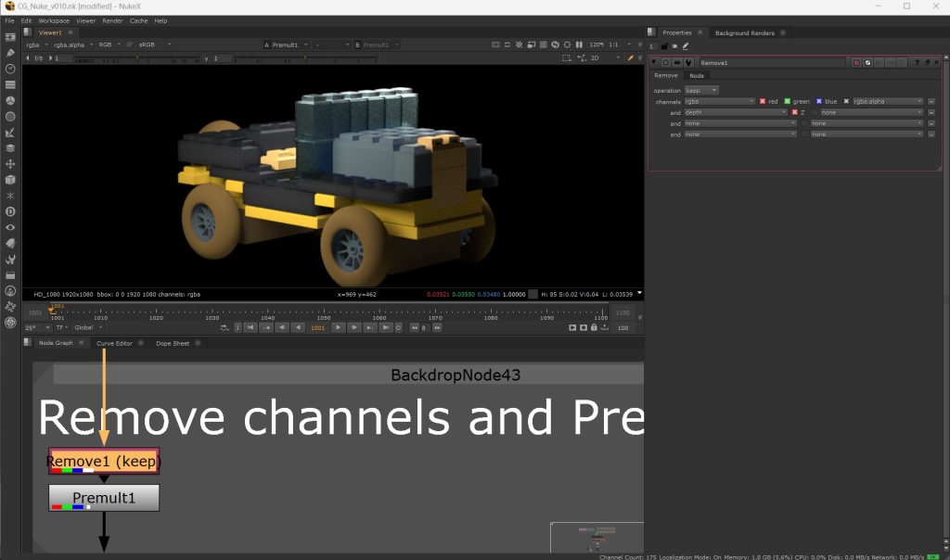The image size is (950, 560).
Task: Open the Particles nodes toolbar icon
Action: coord(10,196)
